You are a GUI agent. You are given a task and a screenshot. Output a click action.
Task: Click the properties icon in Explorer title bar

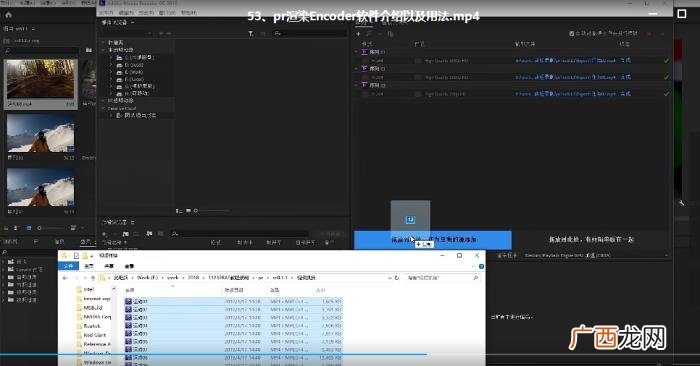click(x=76, y=255)
